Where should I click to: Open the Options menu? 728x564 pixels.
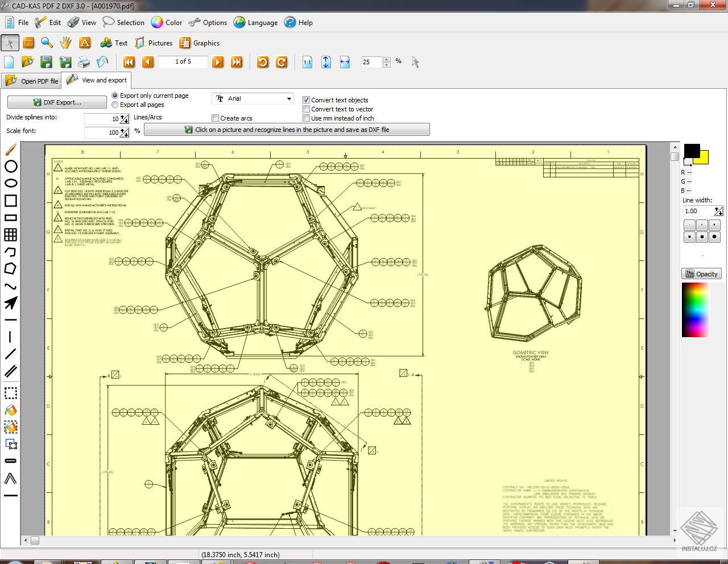coord(208,23)
